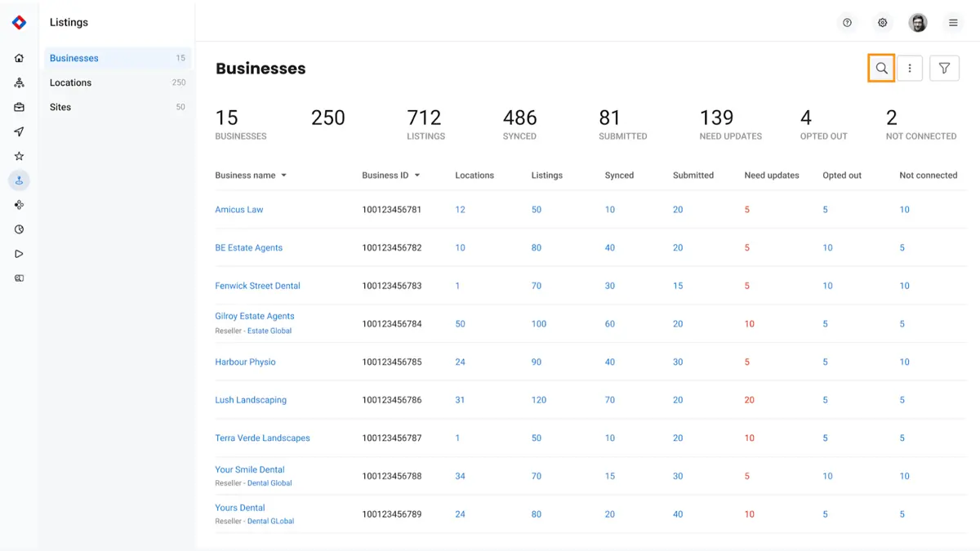The width and height of the screenshot is (980, 551).
Task: Sort by Business ID dropdown arrow
Action: tap(417, 176)
